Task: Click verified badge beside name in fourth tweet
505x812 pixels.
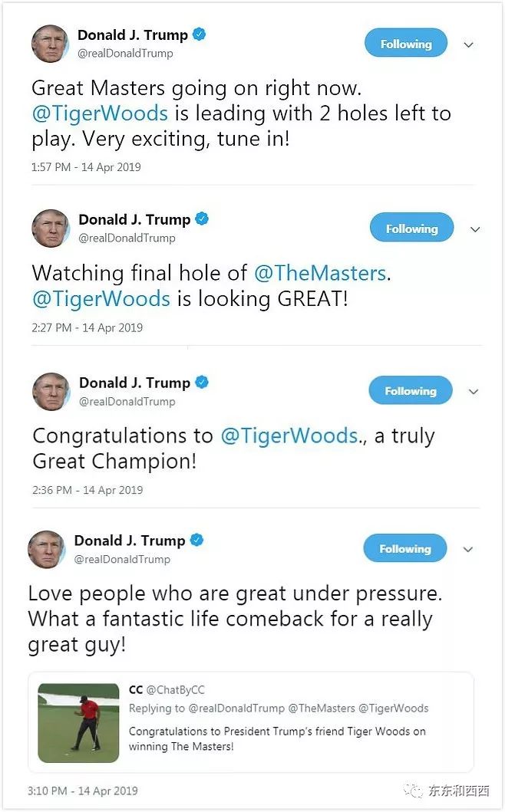Action: (x=197, y=540)
